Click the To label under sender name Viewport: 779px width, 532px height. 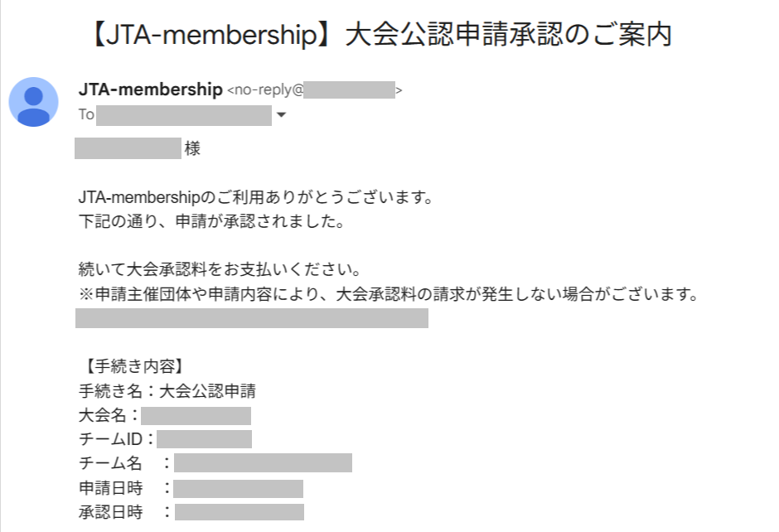click(86, 115)
